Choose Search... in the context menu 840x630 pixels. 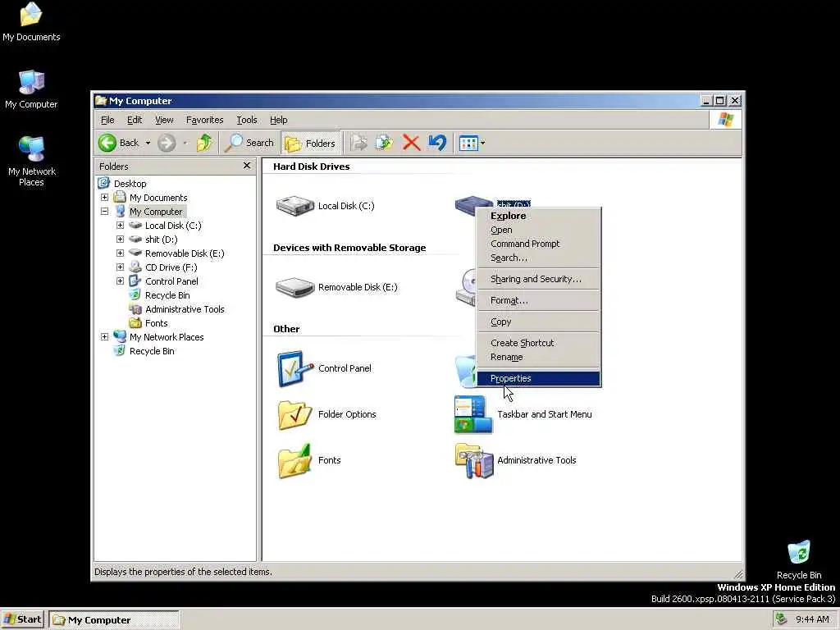[x=538, y=258]
